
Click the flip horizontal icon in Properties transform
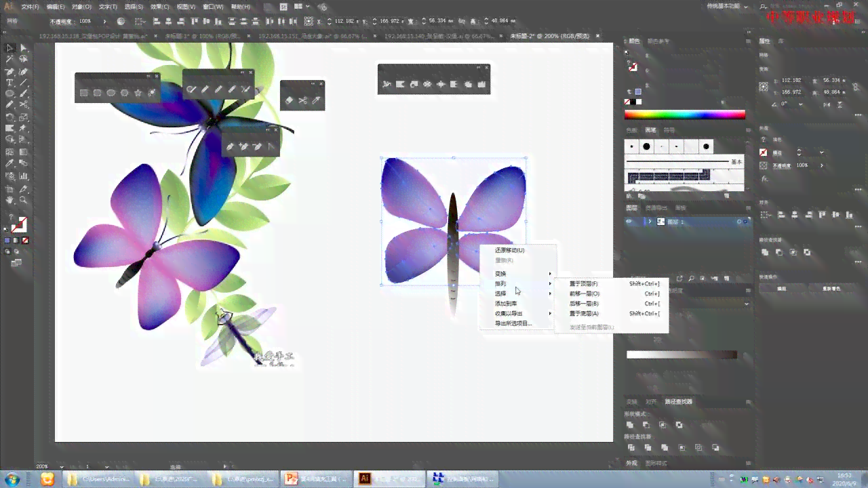(825, 104)
